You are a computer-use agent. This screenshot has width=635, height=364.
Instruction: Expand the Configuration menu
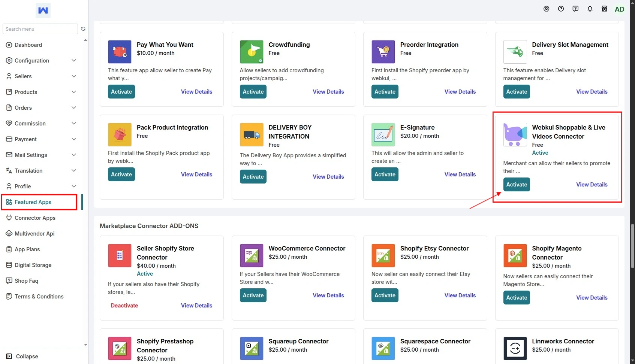point(41,61)
